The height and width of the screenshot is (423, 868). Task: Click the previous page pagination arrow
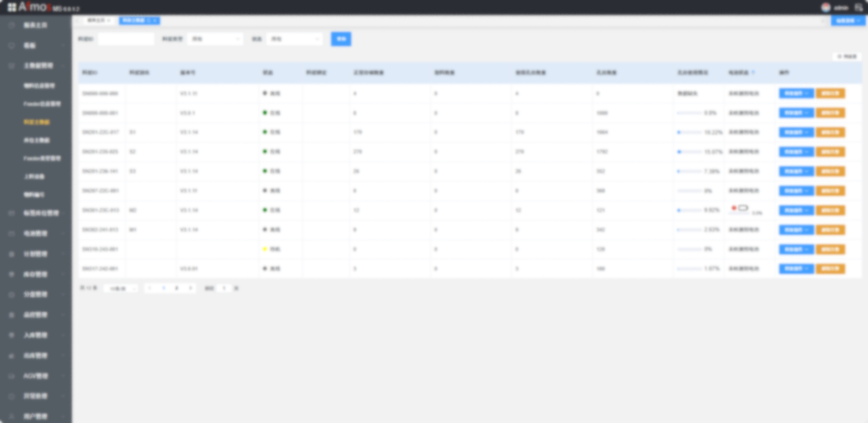(x=150, y=288)
